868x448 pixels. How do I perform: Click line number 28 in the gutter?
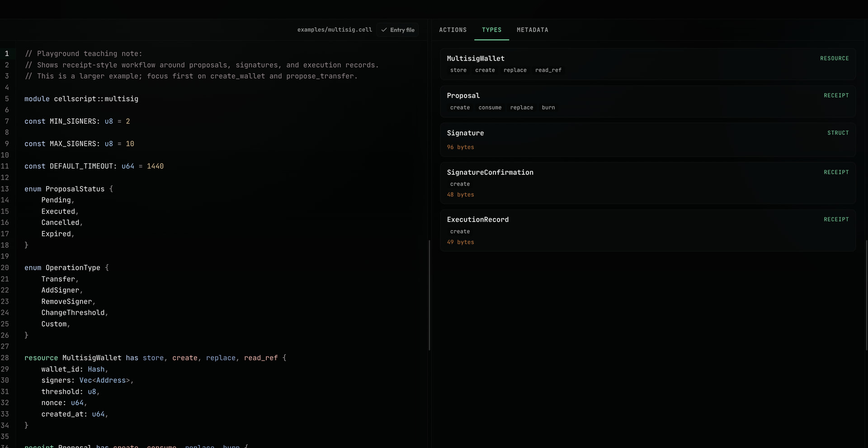[x=5, y=358]
